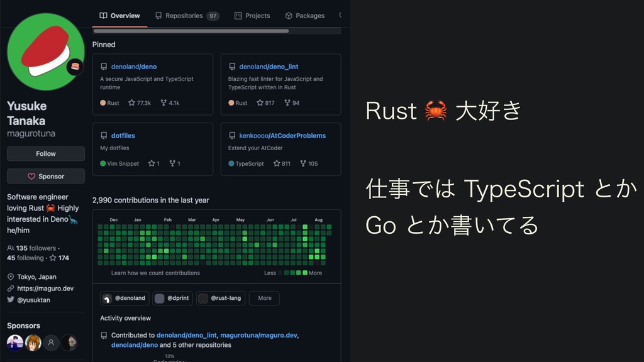
Task: Click the magurotuna username text
Action: (31, 133)
